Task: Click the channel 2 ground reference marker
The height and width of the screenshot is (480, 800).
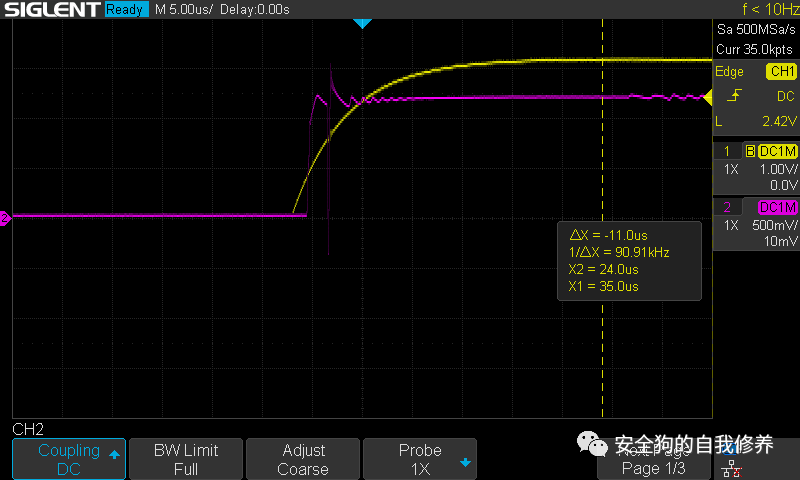Action: tap(5, 218)
